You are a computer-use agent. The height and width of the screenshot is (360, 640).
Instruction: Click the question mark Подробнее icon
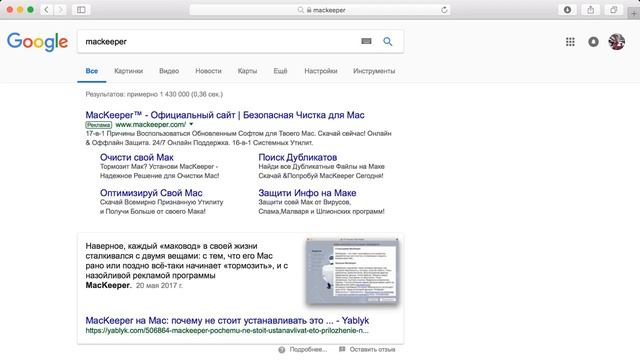point(282,350)
